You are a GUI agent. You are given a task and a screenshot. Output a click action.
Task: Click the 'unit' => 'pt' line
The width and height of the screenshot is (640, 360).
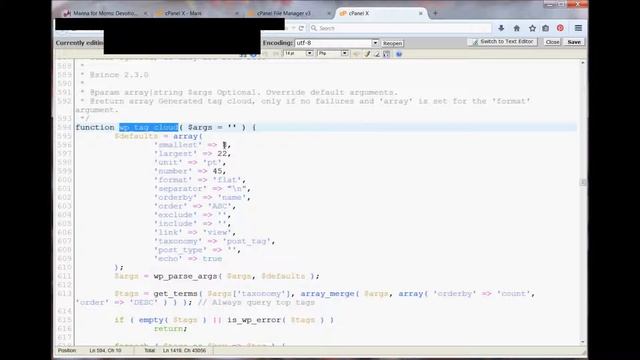189,162
